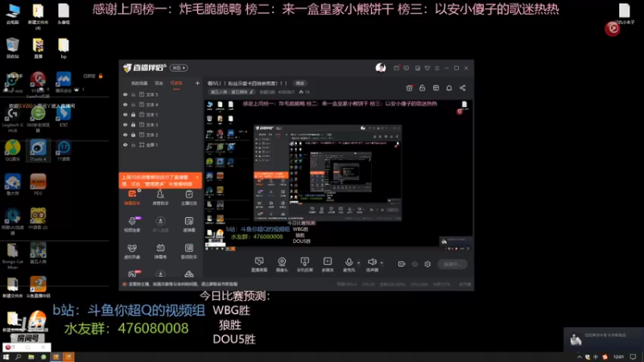Viewport: 644px width, 362px height.
Task: Toggle the lock on 文本 5 layer
Action: (133, 94)
